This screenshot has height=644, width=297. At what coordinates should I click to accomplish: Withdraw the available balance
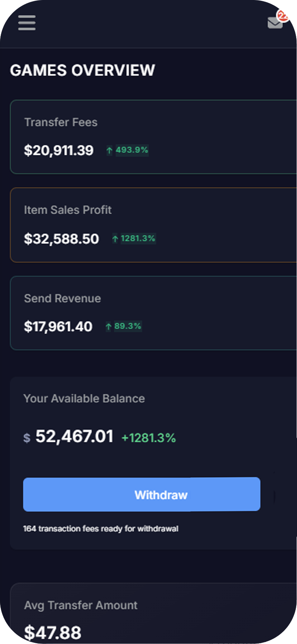tap(142, 495)
